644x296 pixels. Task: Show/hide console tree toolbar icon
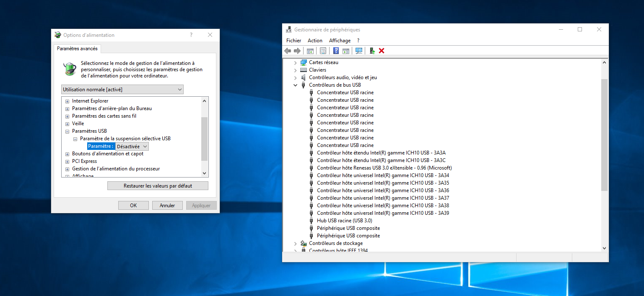click(310, 51)
